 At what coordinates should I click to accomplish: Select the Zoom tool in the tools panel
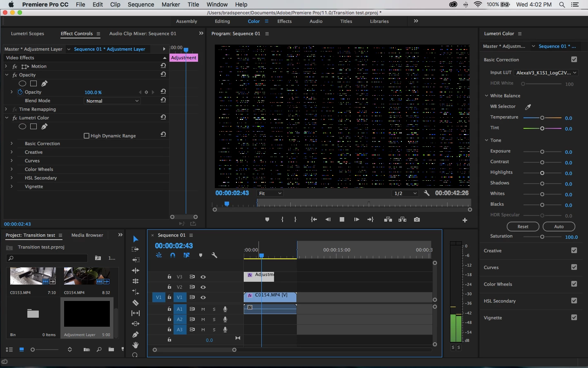pos(135,355)
